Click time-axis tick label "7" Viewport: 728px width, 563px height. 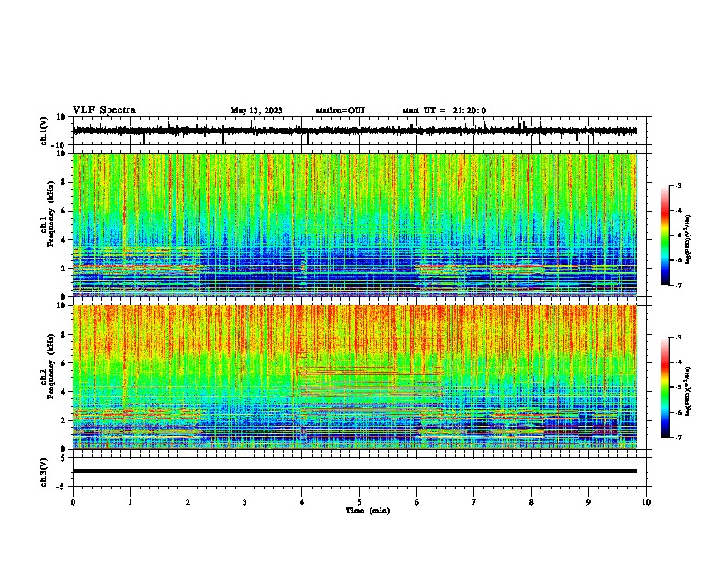click(x=474, y=502)
